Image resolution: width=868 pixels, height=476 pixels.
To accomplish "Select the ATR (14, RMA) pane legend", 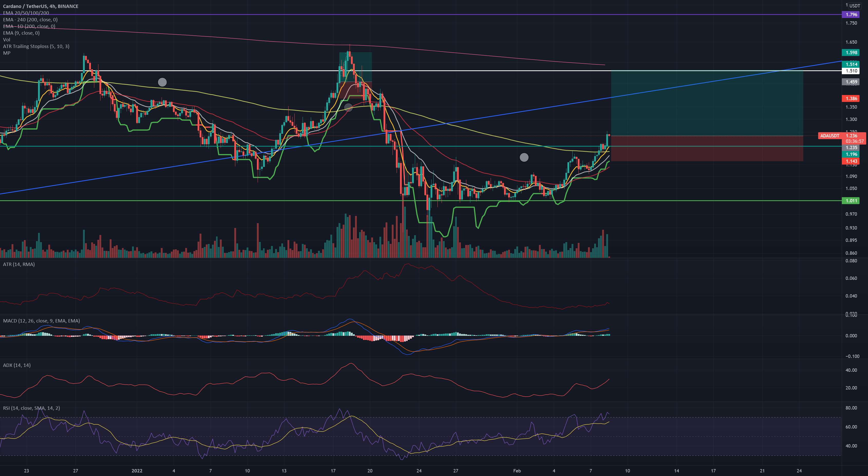I will 19,264.
